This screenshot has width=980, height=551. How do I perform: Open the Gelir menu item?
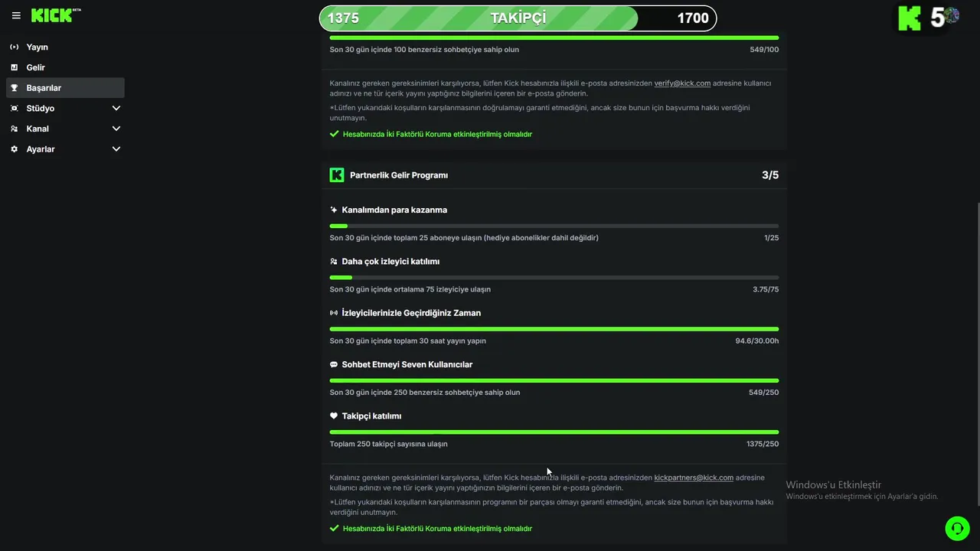[x=36, y=68]
